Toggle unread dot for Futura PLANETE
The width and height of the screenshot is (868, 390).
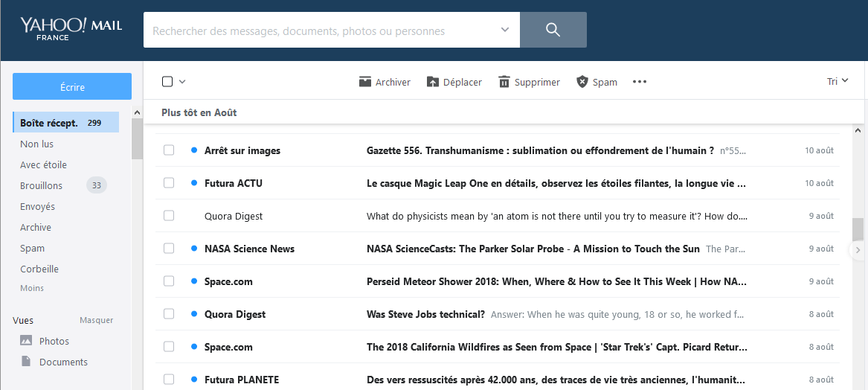click(x=193, y=380)
